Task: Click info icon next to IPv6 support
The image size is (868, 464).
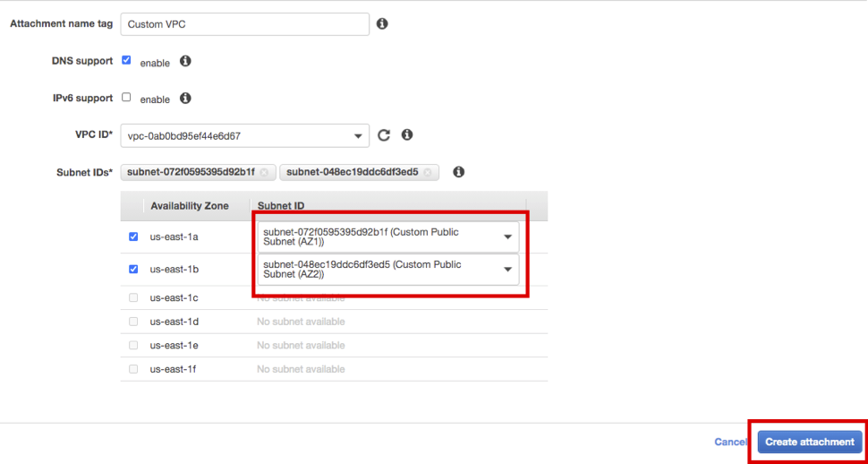Action: coord(185,99)
